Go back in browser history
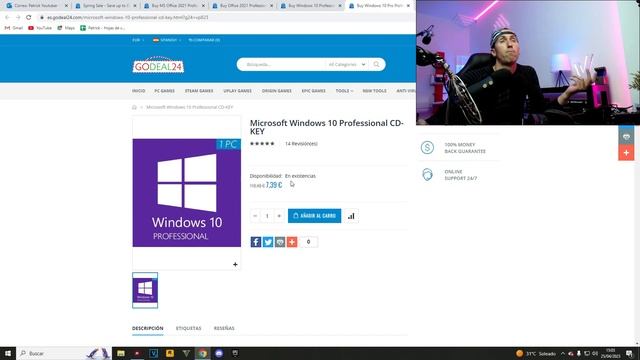The width and height of the screenshot is (640, 360). pos(7,17)
